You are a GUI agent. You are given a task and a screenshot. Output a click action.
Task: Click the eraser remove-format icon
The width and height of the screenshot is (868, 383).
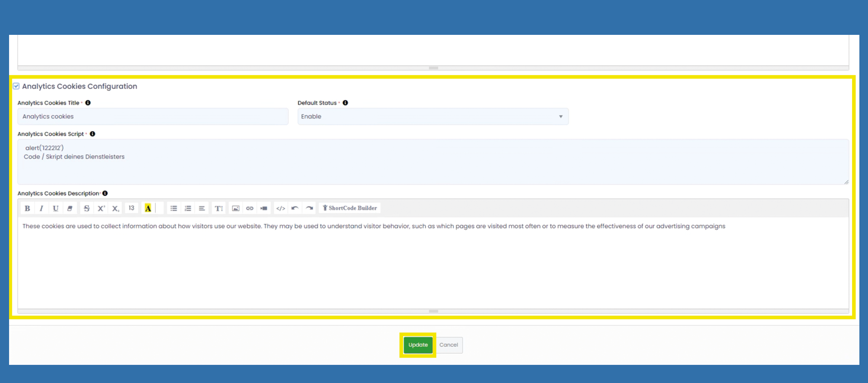tap(70, 208)
